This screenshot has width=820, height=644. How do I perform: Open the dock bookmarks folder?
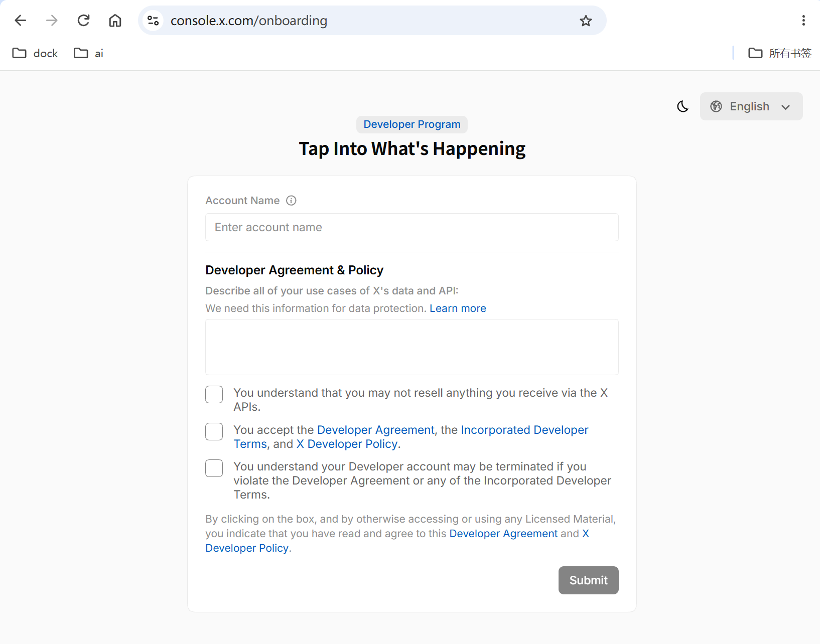point(35,53)
